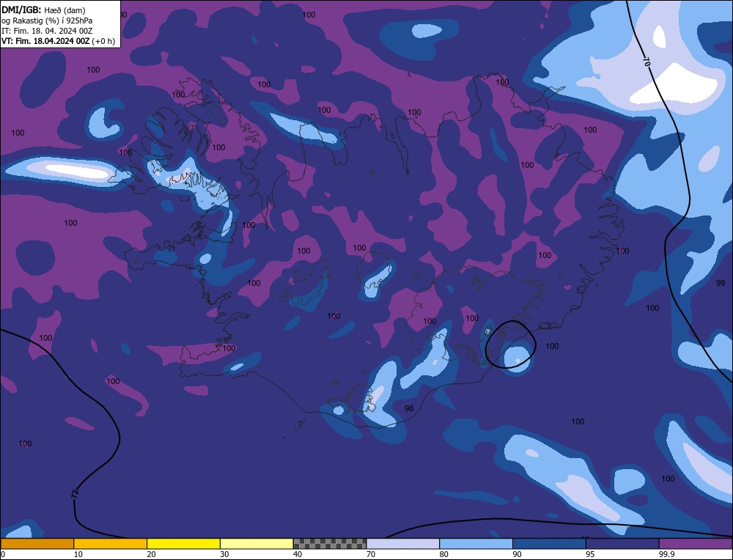Image resolution: width=733 pixels, height=560 pixels.
Task: Click the '80' legend scale number
Action: (444, 554)
